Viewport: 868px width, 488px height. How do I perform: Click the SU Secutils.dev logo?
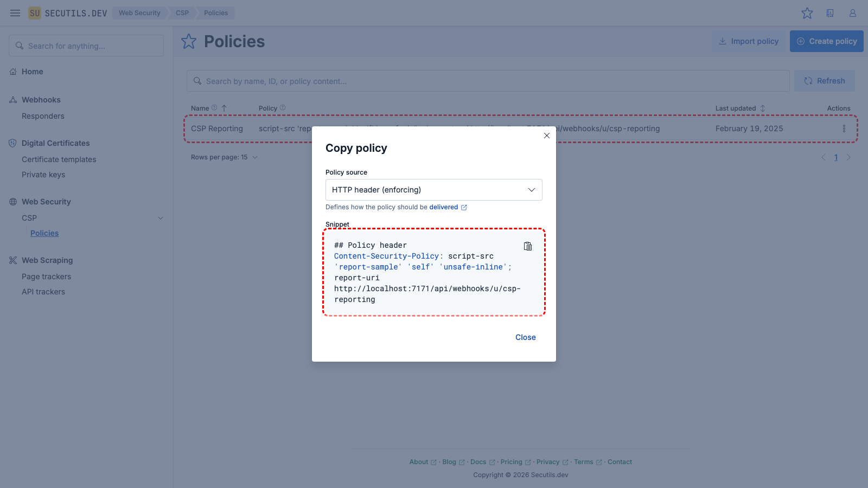pyautogui.click(x=68, y=13)
